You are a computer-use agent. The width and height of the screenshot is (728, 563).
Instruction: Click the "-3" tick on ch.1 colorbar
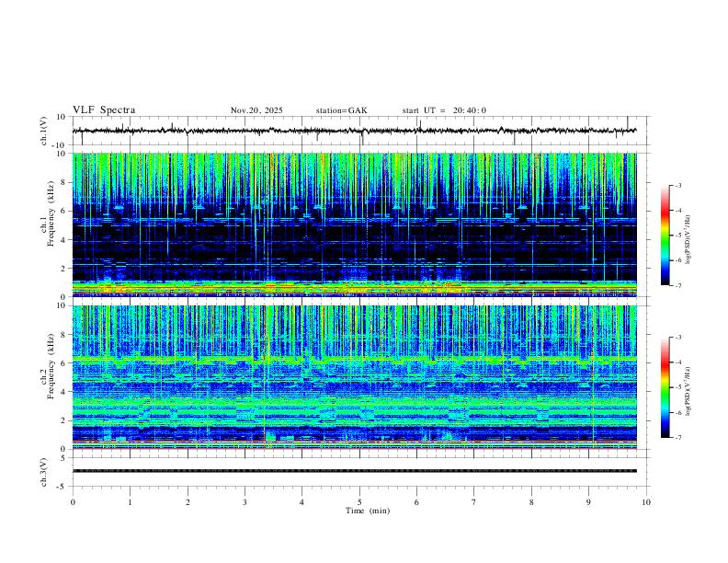677,185
